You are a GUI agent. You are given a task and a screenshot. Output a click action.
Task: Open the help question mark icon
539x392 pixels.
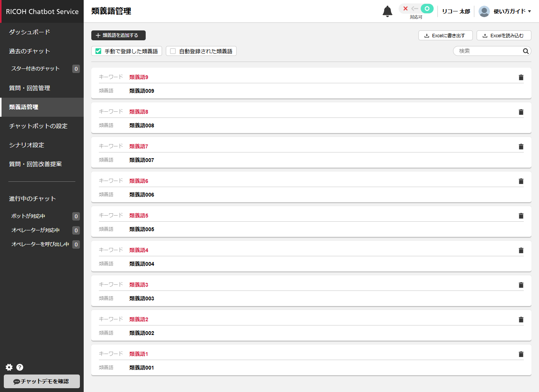pyautogui.click(x=20, y=367)
